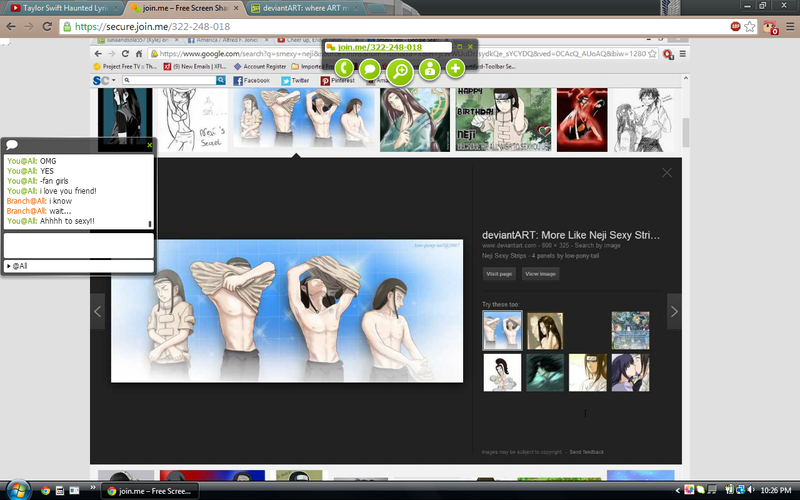The height and width of the screenshot is (500, 800).
Task: Select the teal dark suggestion thumbnail
Action: coord(545,373)
